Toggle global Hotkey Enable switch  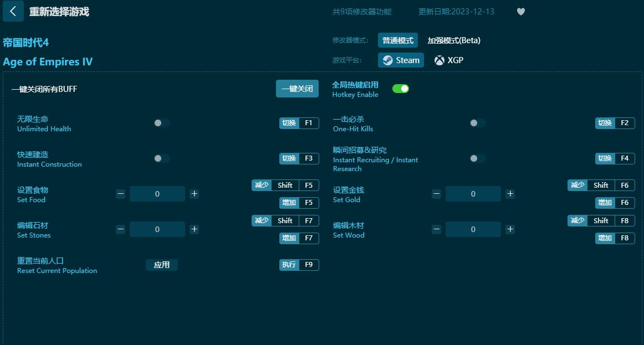(401, 89)
